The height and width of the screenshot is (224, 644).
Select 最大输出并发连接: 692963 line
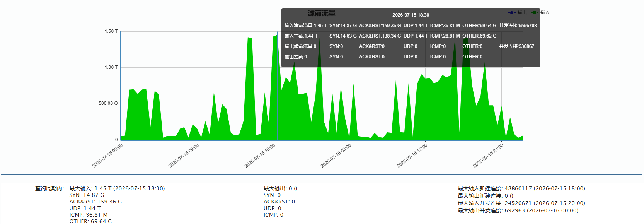click(518, 211)
